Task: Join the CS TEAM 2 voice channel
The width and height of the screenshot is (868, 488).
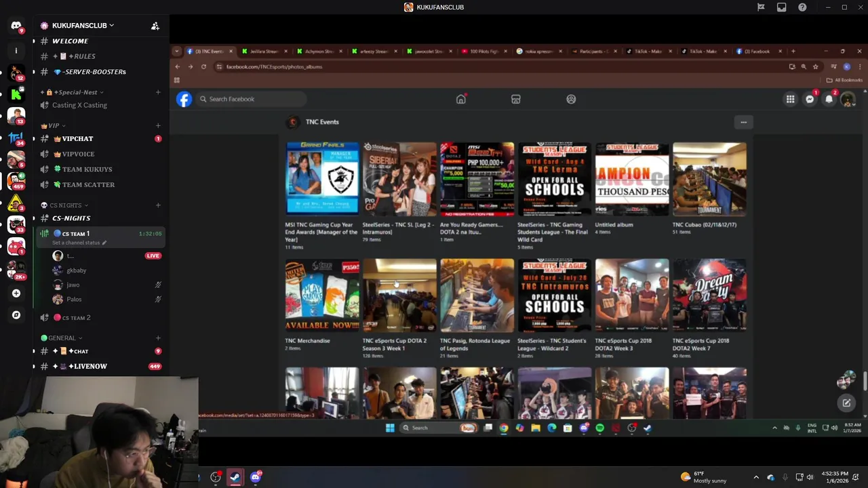Action: [100, 317]
